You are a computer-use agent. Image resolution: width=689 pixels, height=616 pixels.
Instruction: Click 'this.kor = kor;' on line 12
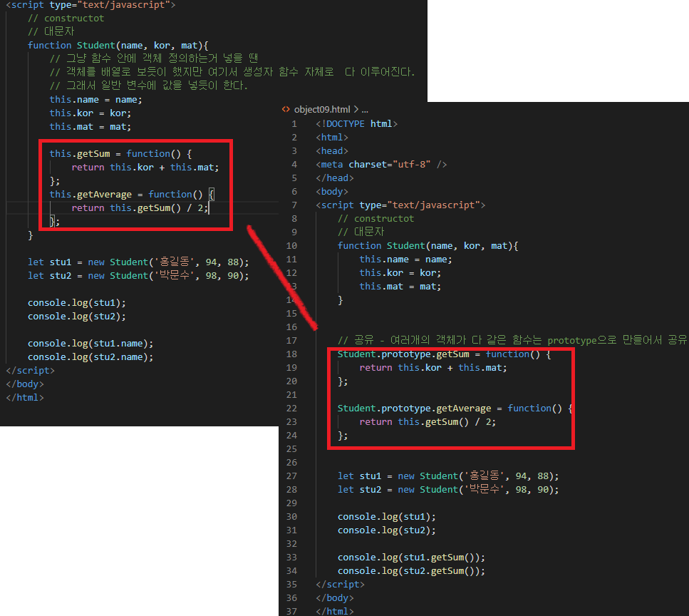click(x=400, y=273)
